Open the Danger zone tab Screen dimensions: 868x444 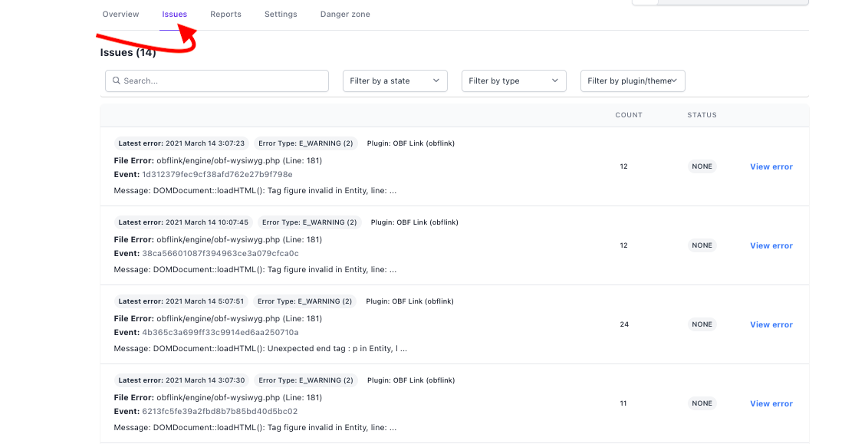point(345,15)
